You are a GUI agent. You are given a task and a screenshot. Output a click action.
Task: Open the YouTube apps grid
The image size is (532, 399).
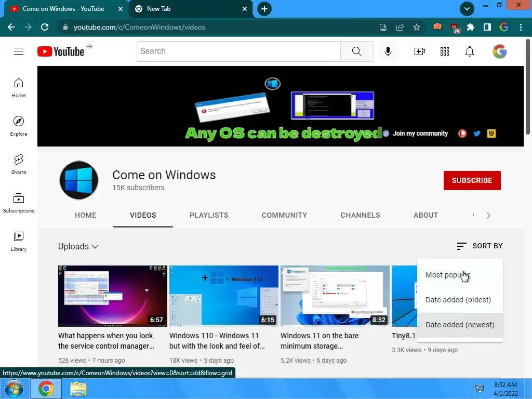(445, 51)
